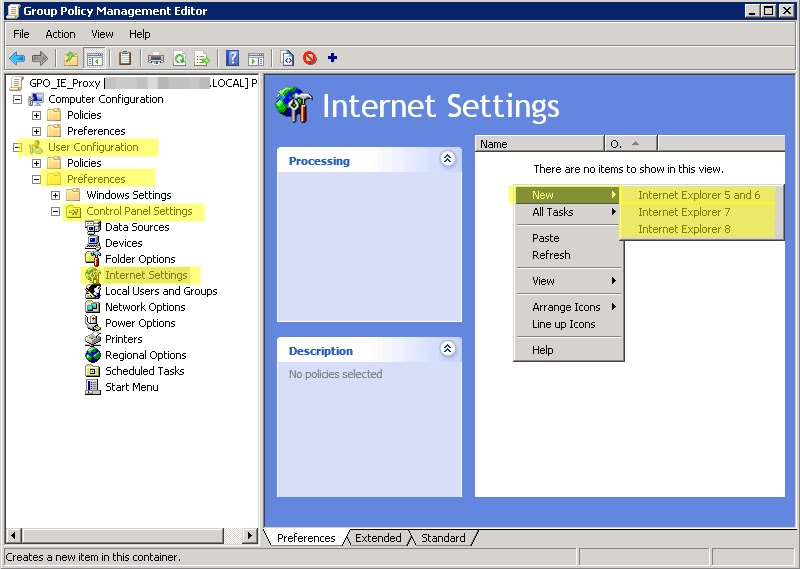Viewport: 800px width, 569px height.
Task: Collapse the Control Panel Settings node
Action: pyautogui.click(x=55, y=211)
